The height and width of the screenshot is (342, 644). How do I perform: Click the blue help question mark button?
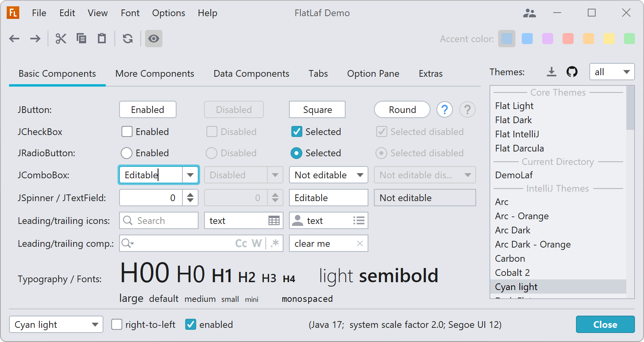pyautogui.click(x=445, y=110)
